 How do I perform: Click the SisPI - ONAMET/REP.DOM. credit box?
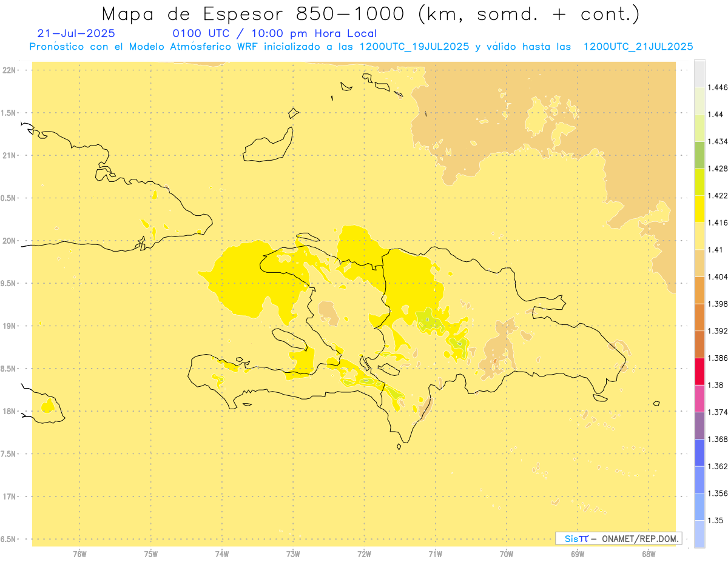tap(619, 538)
